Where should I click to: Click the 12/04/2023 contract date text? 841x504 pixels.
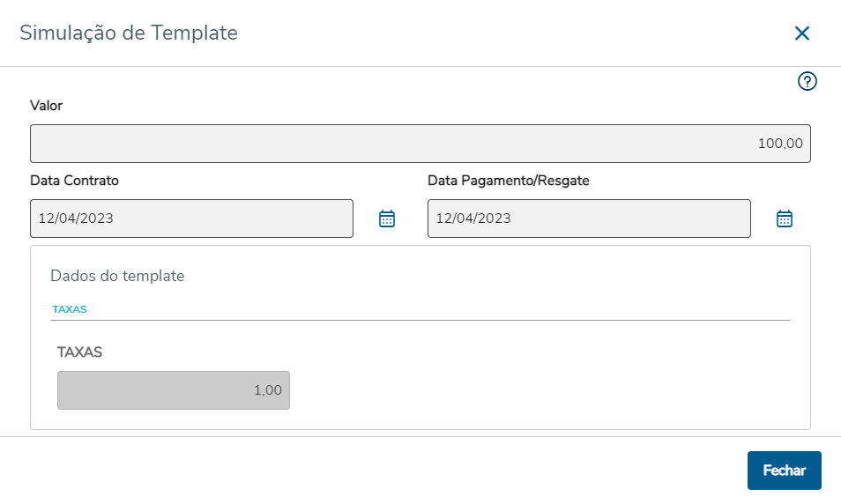click(76, 219)
